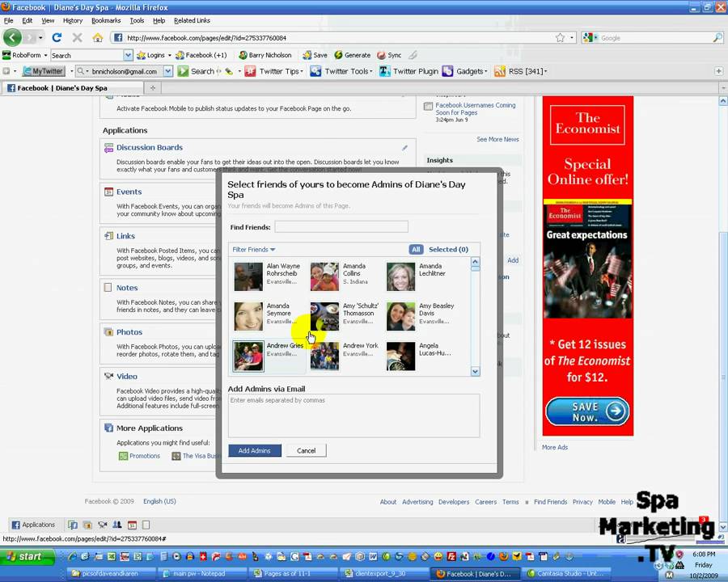Show Selected (0) friends view

coord(448,249)
